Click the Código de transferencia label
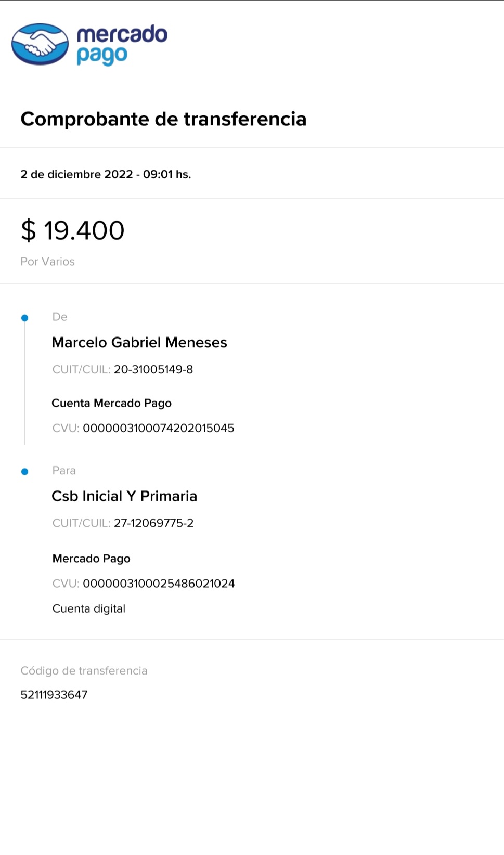This screenshot has width=504, height=855. click(x=84, y=671)
